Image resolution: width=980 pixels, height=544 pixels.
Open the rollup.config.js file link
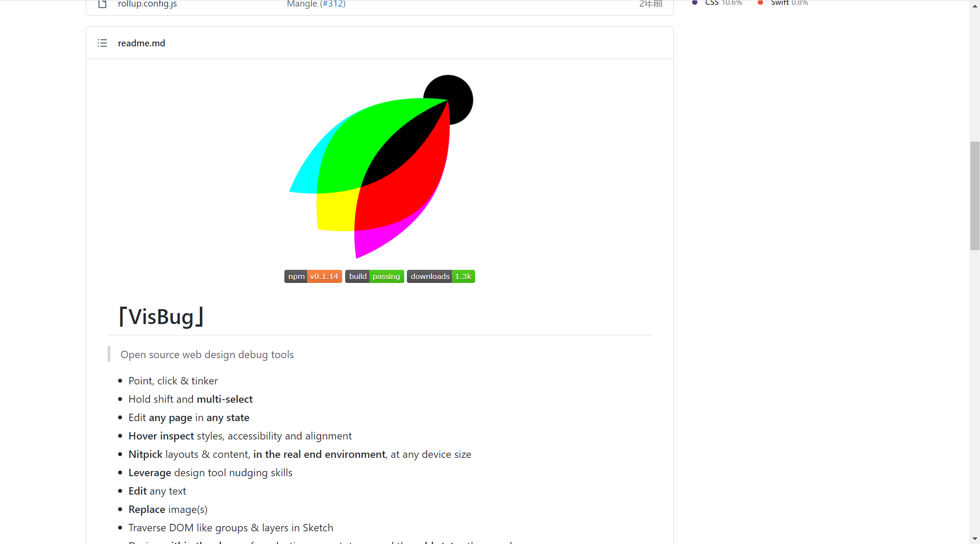[147, 4]
